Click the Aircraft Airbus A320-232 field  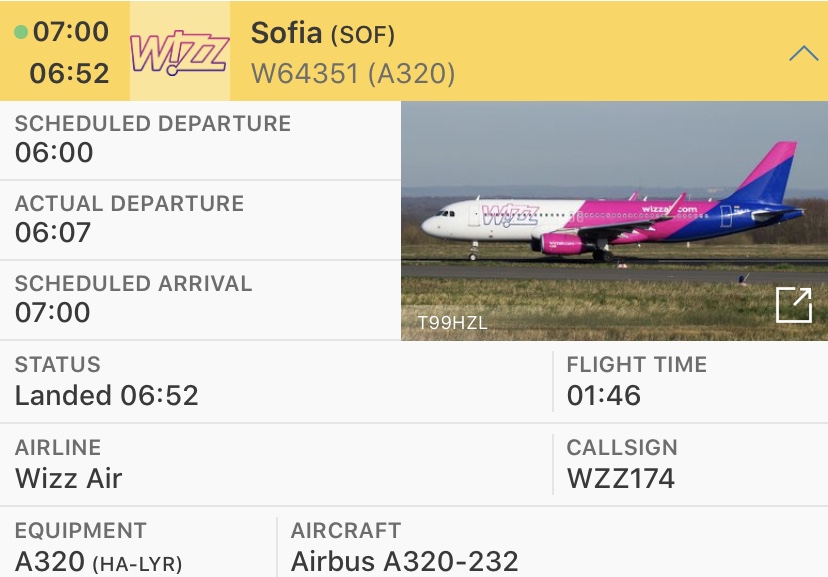coord(404,548)
